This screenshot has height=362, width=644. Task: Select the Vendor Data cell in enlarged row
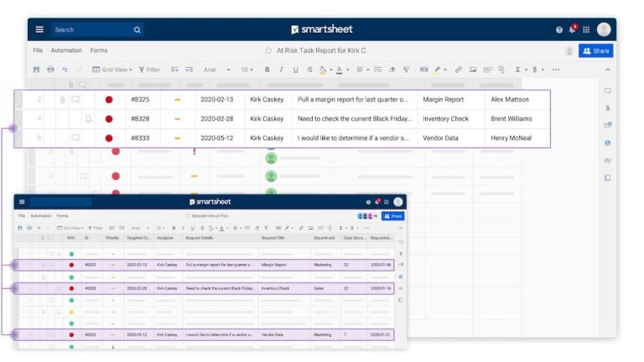coord(450,138)
